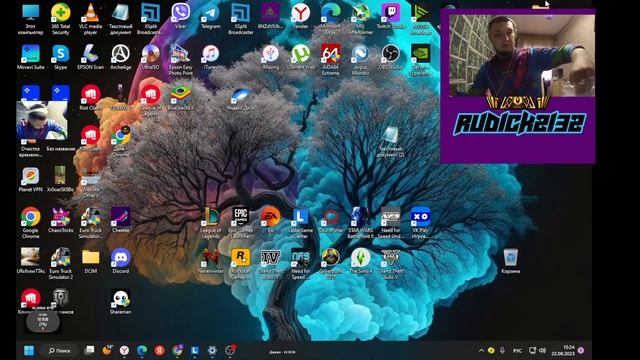This screenshot has width=640, height=360.
Task: Open the taskbar clock showing 15:24
Action: (x=563, y=351)
